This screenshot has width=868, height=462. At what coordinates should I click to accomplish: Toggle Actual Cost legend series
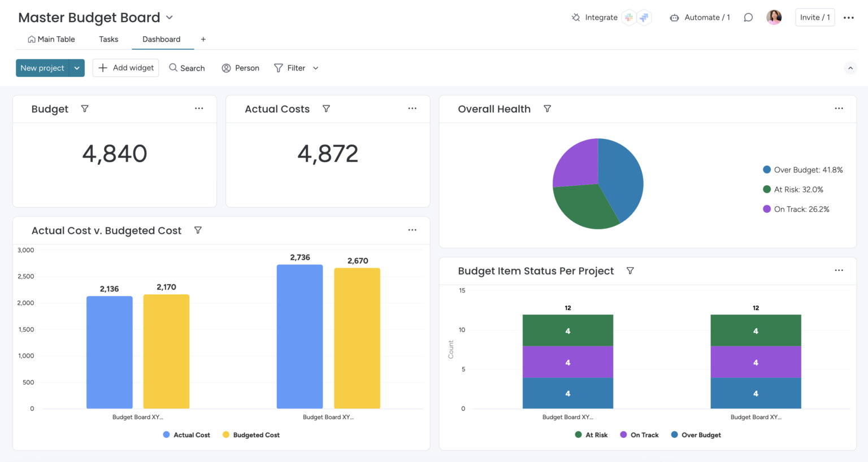(x=186, y=435)
